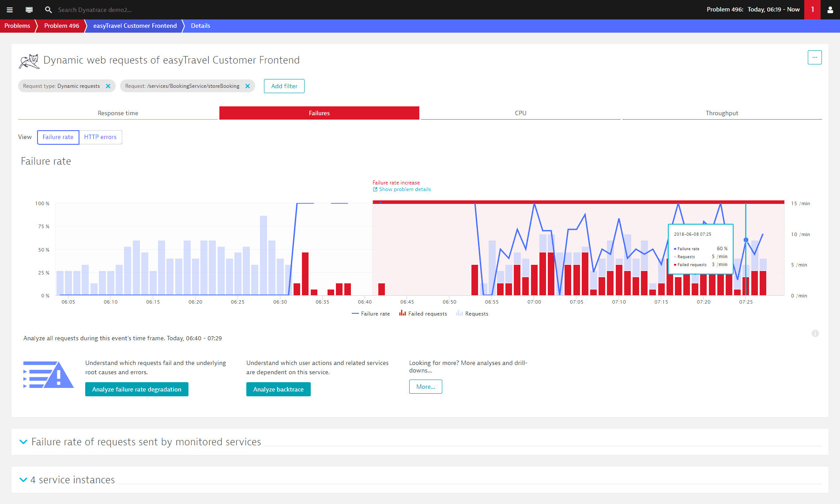Viewport: 840px width, 504px height.
Task: Switch to the CPU tab
Action: (520, 113)
